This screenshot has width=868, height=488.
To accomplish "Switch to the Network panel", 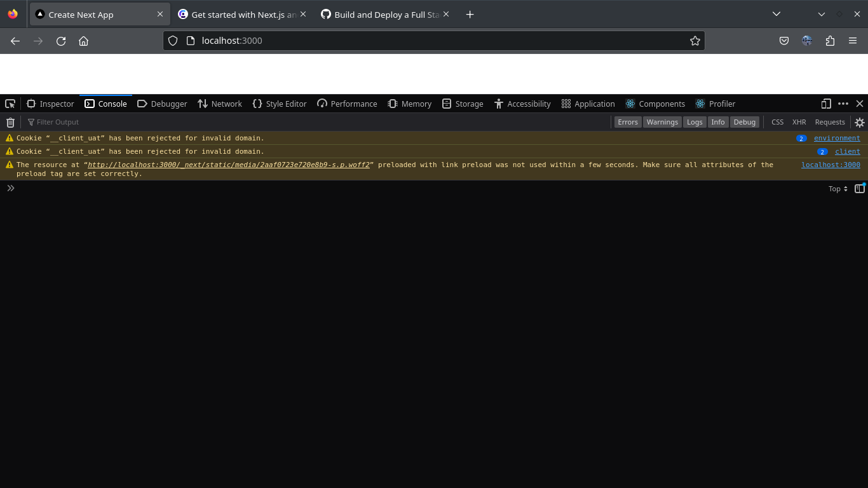I will coord(219,104).
